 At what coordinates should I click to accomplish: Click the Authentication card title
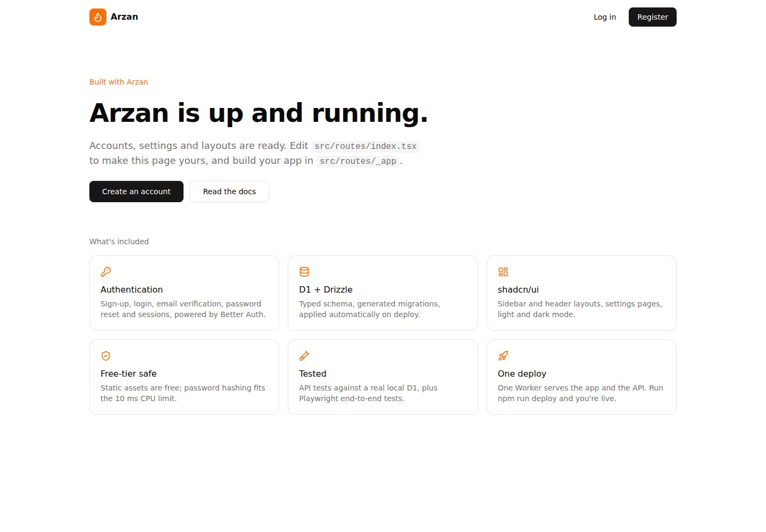coord(132,289)
